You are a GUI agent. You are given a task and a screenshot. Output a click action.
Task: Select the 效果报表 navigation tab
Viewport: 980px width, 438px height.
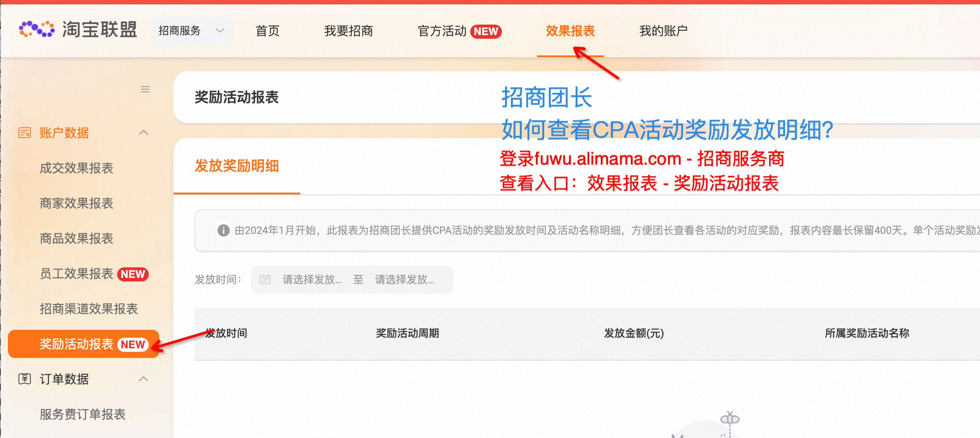tap(570, 31)
